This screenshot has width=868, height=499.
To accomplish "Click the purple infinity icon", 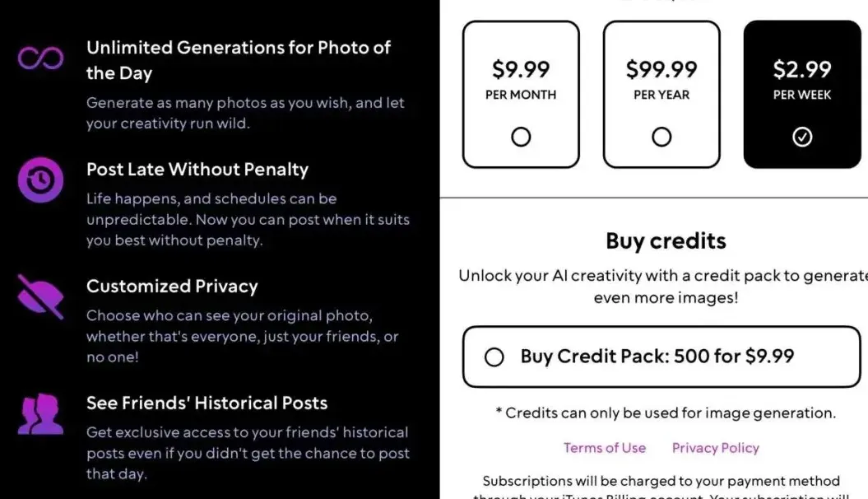I will (x=41, y=58).
